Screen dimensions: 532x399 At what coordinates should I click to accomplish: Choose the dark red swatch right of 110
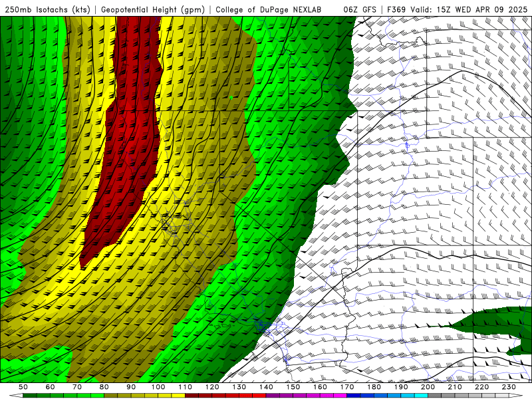click(x=192, y=396)
